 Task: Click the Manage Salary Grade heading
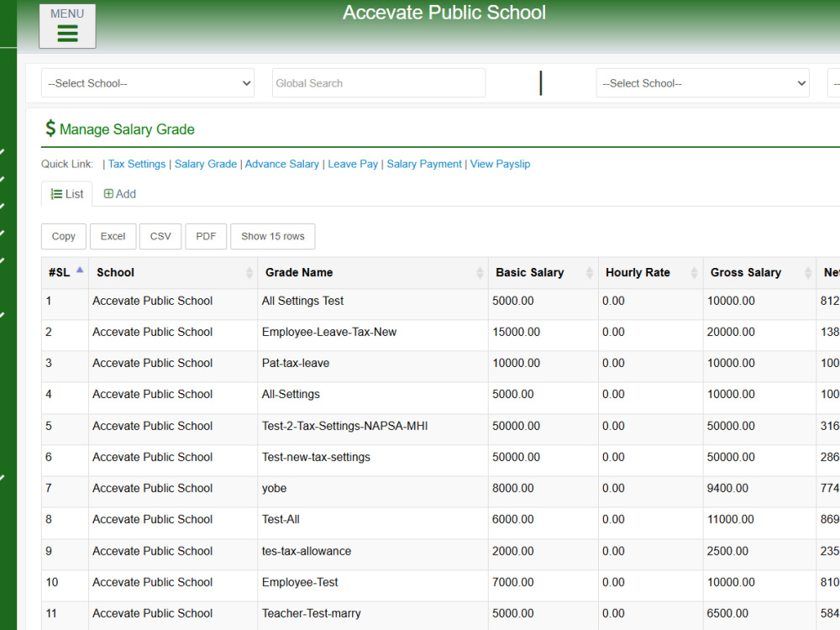[x=127, y=129]
